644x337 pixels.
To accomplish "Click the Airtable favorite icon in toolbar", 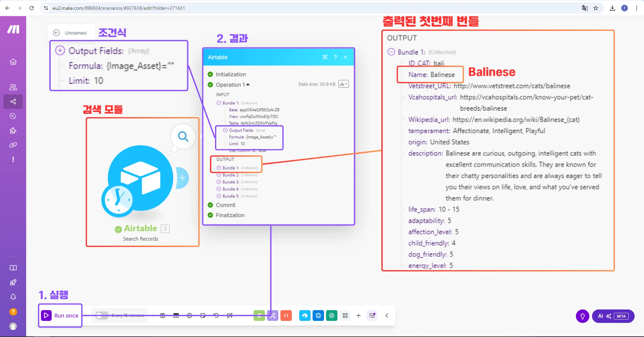I will coord(305,316).
